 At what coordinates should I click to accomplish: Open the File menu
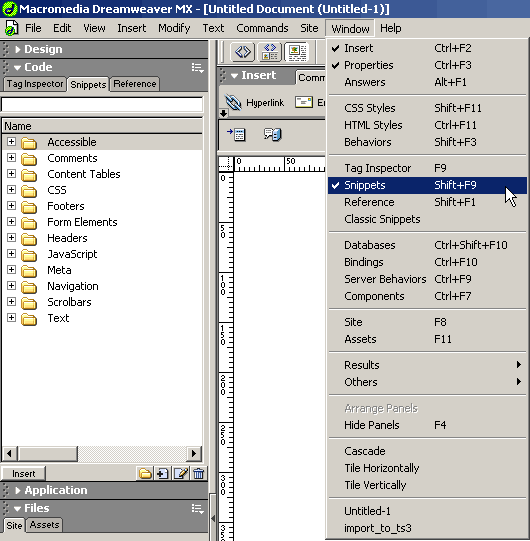pyautogui.click(x=33, y=28)
